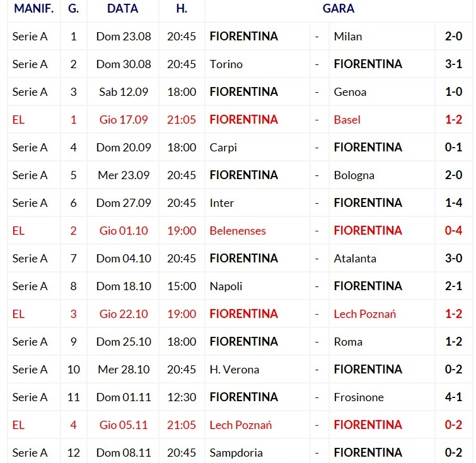Click the Napoli team name
The width and height of the screenshot is (476, 463).
coord(226,286)
